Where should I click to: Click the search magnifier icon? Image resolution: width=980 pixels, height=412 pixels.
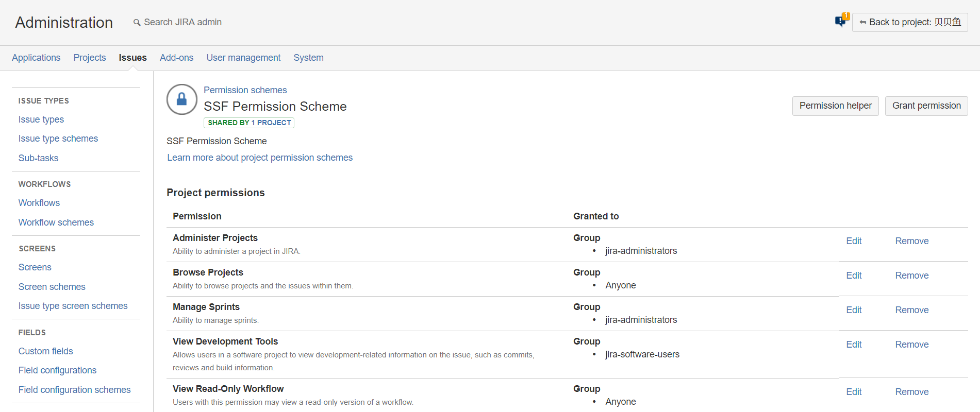pos(137,23)
